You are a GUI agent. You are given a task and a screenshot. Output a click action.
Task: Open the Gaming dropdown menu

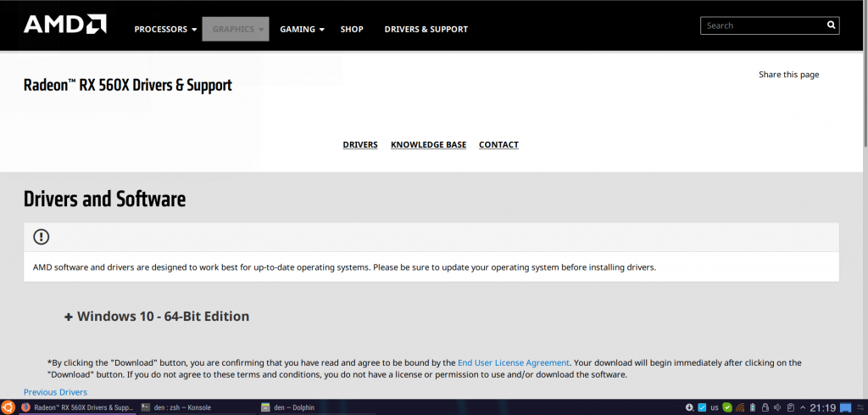tap(302, 29)
